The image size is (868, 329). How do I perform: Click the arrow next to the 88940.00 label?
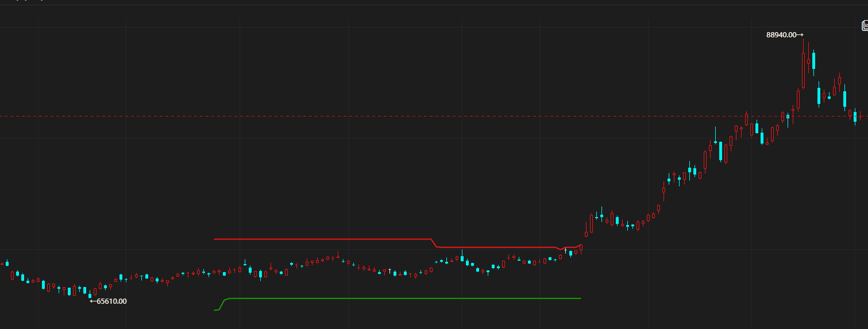[800, 35]
